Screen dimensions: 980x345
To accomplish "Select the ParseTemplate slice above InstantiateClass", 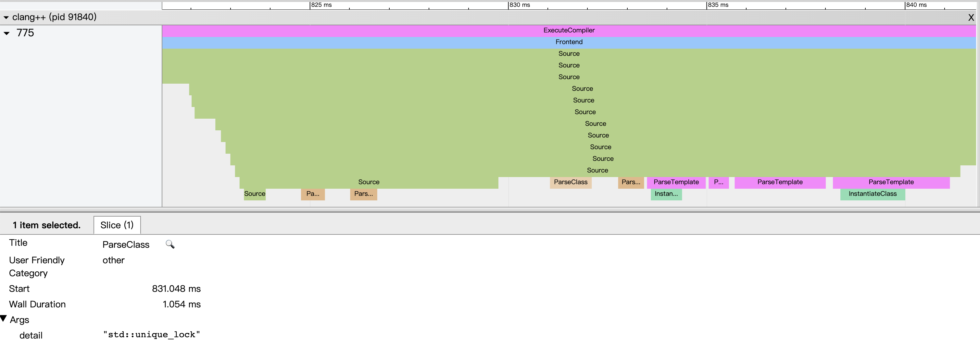I will [x=891, y=182].
